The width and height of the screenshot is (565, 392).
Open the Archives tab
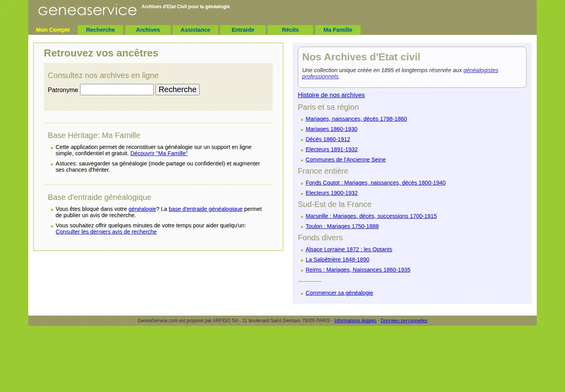148,30
